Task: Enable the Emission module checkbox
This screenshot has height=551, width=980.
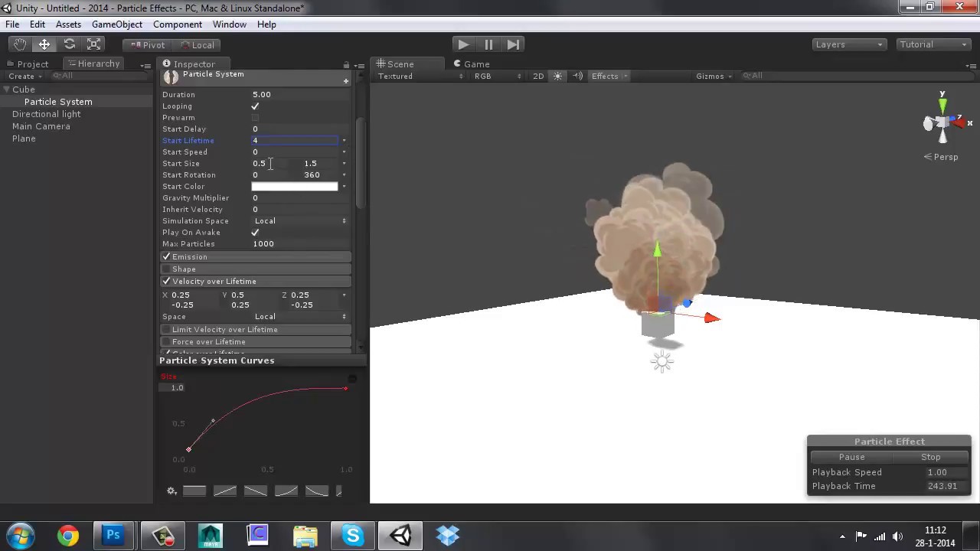Action: 166,257
